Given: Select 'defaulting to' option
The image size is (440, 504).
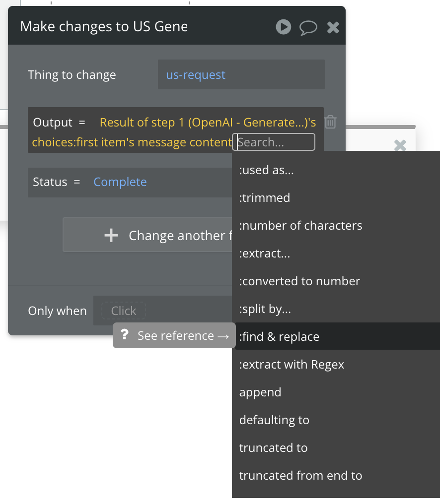Looking at the screenshot, I should pyautogui.click(x=274, y=420).
